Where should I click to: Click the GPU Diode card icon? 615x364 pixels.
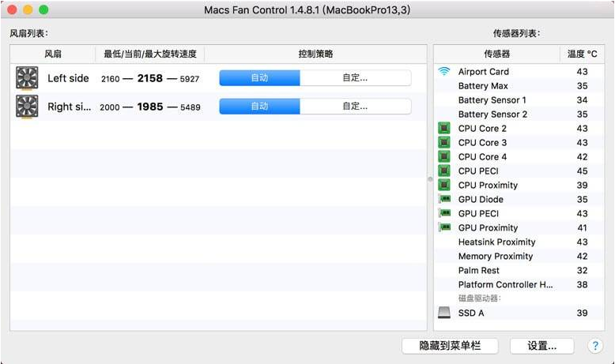(x=444, y=199)
